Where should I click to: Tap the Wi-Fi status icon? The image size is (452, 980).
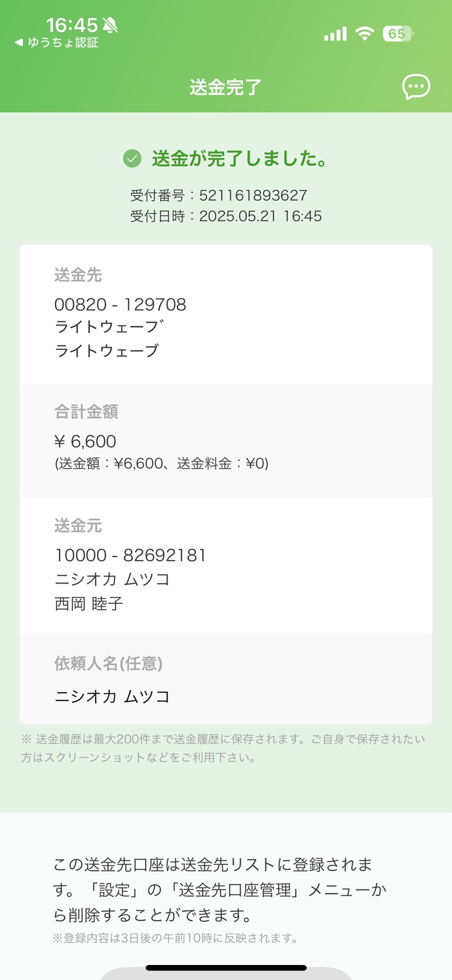point(365,34)
